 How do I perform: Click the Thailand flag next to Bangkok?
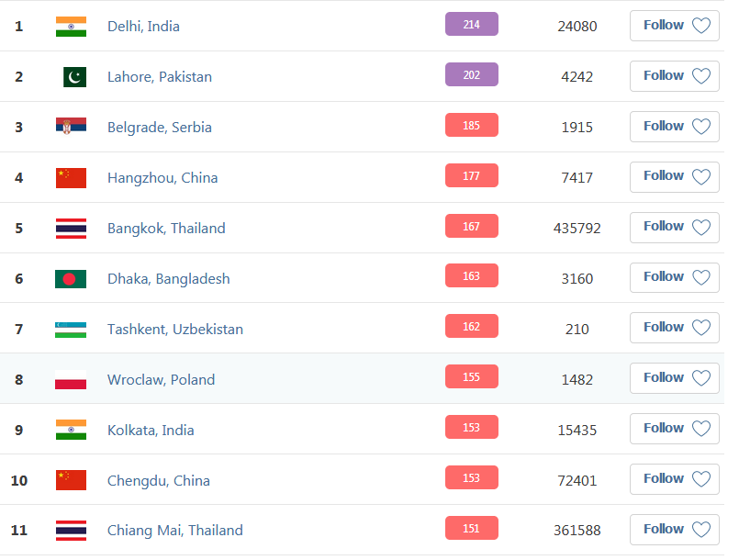coord(71,229)
